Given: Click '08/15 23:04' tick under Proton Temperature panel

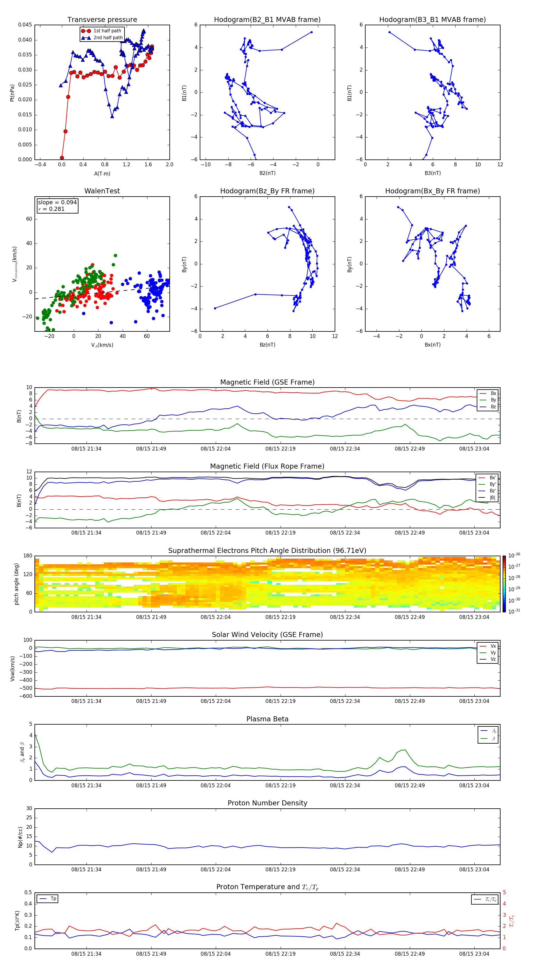Looking at the screenshot, I should pyautogui.click(x=474, y=954).
